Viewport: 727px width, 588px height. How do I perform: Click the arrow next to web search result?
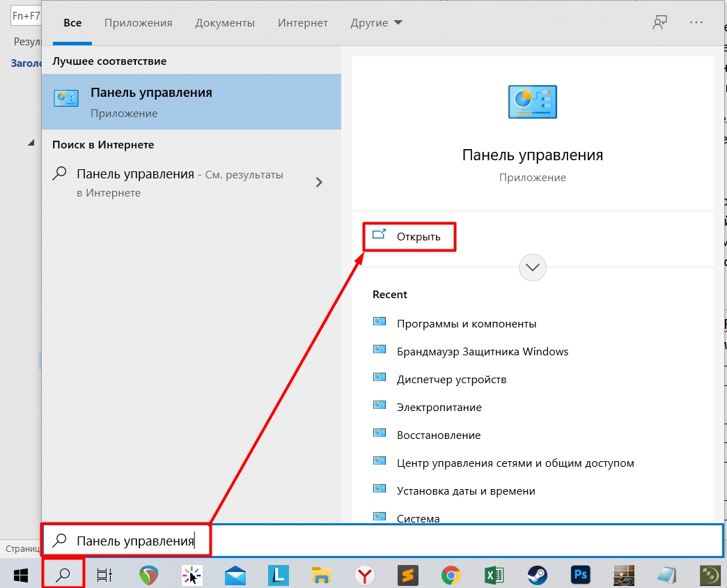click(x=318, y=183)
